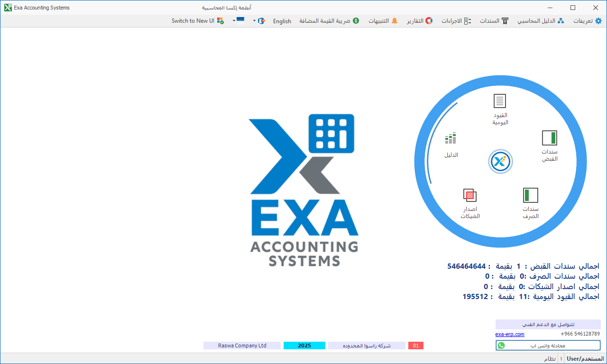607x364 pixels.
Task: Open اصدار الشيكات cheque issuing icon
Action: point(470,195)
